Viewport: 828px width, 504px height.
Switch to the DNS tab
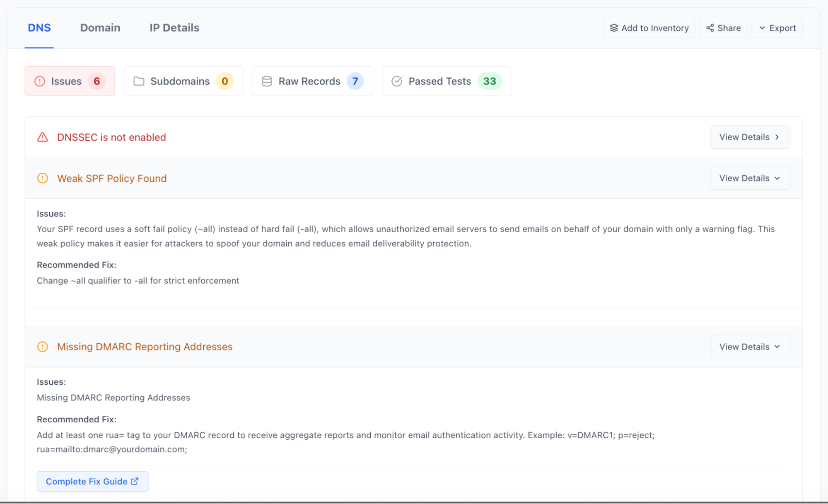pyautogui.click(x=39, y=28)
